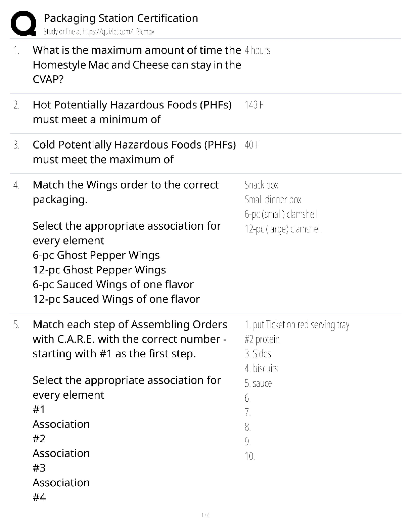
Task: Select the "12-pc (large) clamshell" answer
Action: [x=283, y=229]
